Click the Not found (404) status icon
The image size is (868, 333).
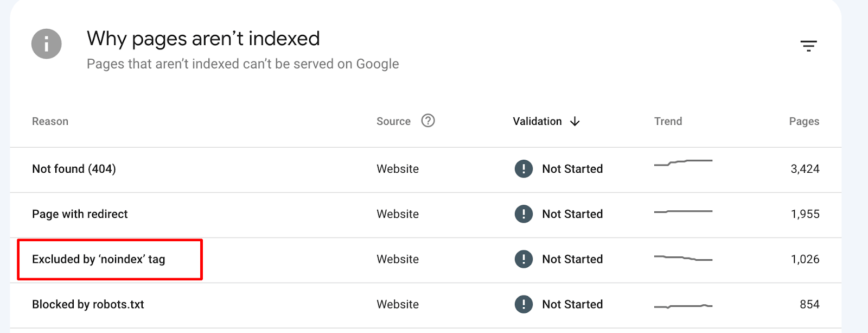[524, 169]
